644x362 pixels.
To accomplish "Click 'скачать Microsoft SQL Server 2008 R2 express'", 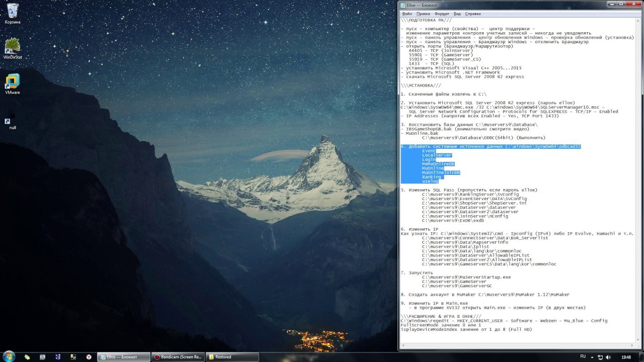I will [462, 77].
